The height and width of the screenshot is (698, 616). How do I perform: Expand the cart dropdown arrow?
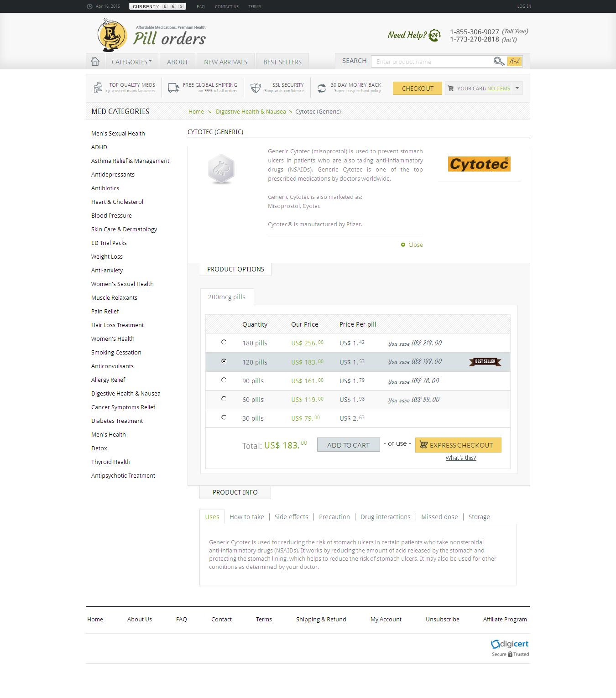pos(517,88)
